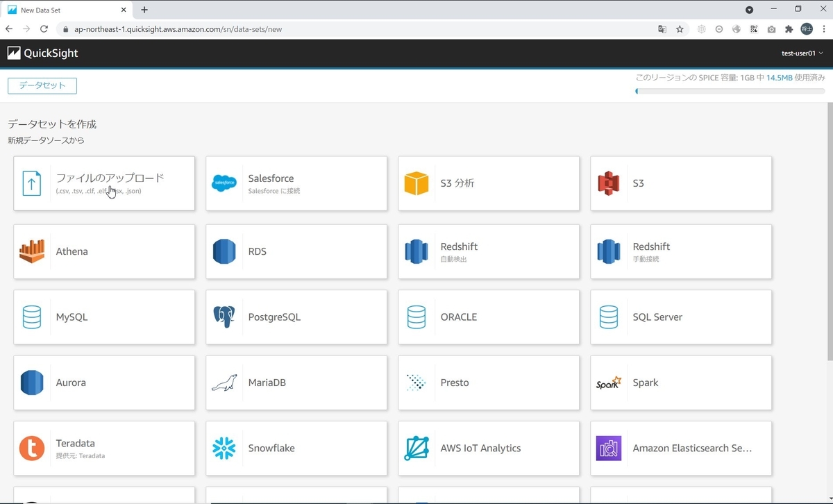
Task: Click the Redshift 自動検出 icon
Action: pos(416,251)
